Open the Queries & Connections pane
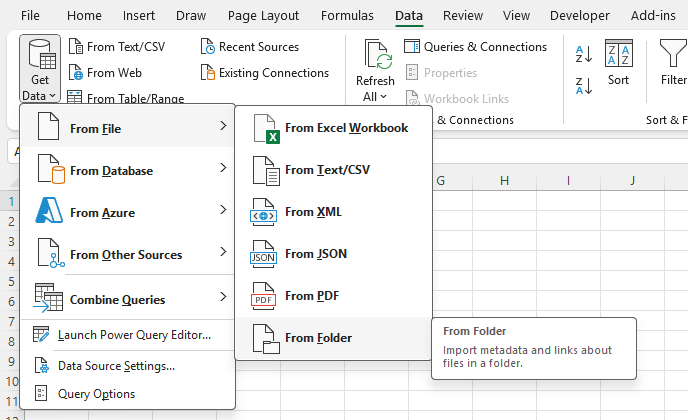The width and height of the screenshot is (688, 420). [x=476, y=47]
